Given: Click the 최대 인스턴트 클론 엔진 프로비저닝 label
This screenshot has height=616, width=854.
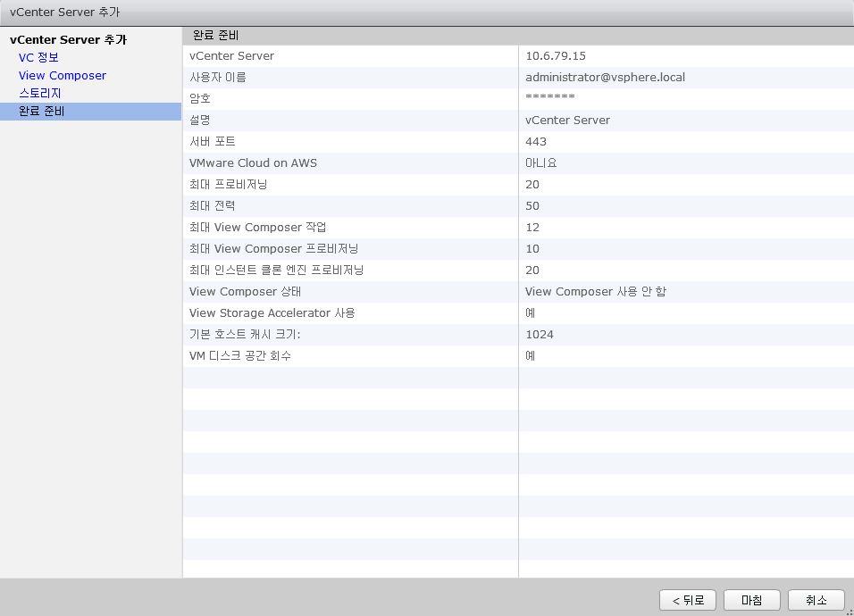Looking at the screenshot, I should 277,270.
